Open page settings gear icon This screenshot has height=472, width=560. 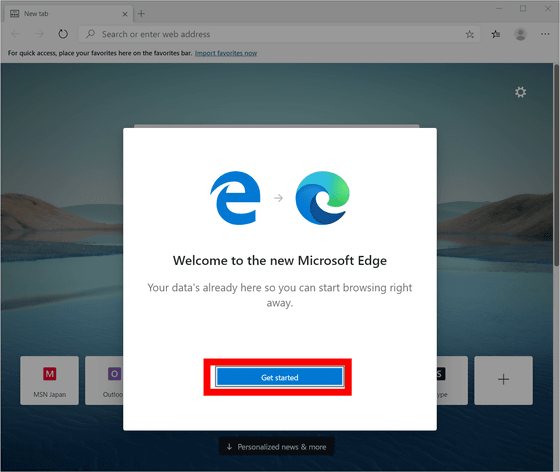pyautogui.click(x=520, y=92)
